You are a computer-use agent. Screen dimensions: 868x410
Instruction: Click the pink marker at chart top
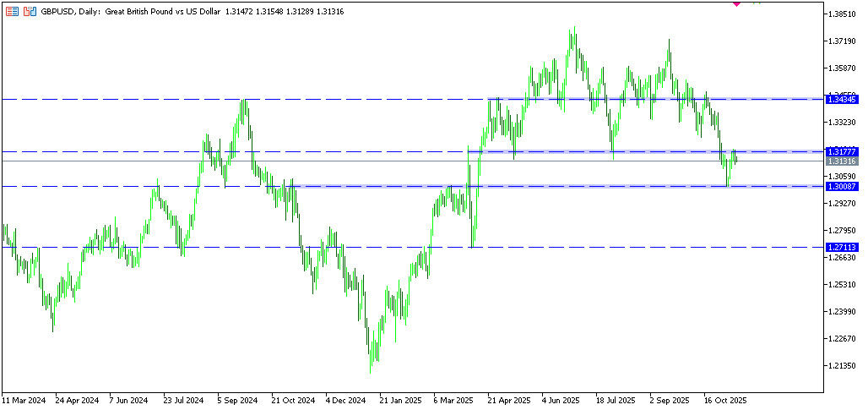point(736,3)
